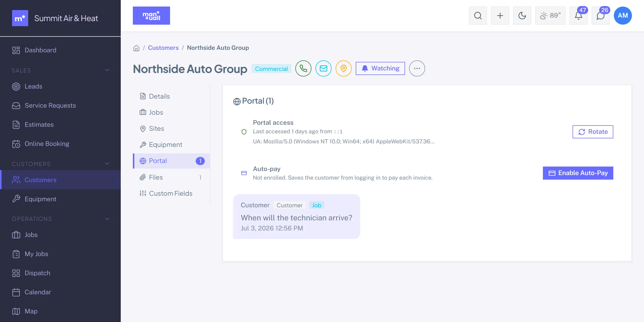Open Online Booking in sidebar
Screen dimensions: 644x322
click(60, 144)
